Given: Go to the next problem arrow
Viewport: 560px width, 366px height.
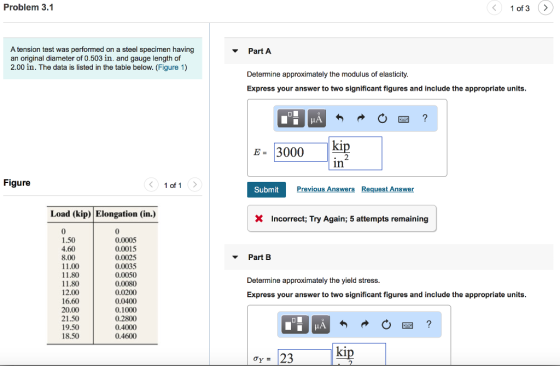Looking at the screenshot, I should tap(545, 7).
